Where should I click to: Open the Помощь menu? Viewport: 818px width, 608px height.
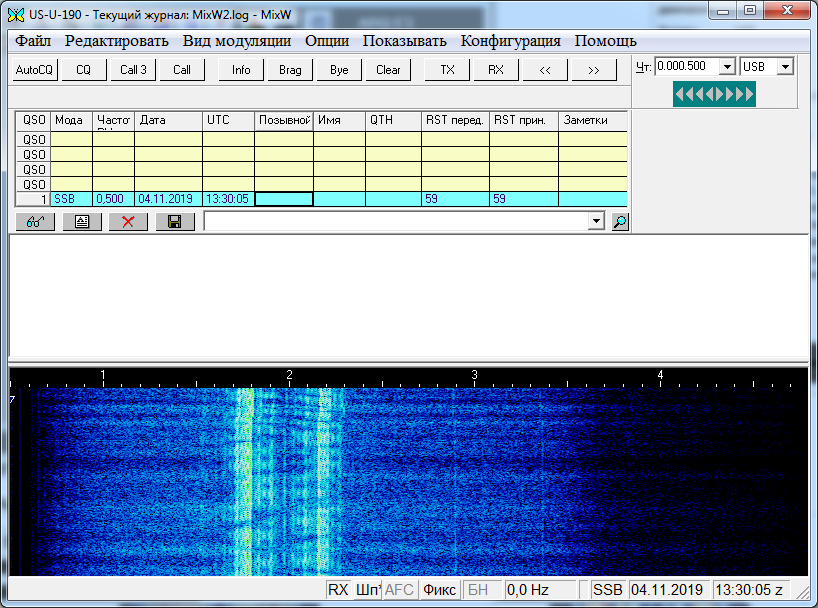[606, 41]
